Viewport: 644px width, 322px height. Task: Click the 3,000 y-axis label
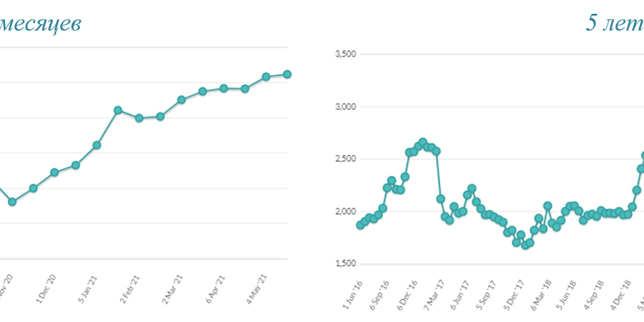pyautogui.click(x=346, y=107)
